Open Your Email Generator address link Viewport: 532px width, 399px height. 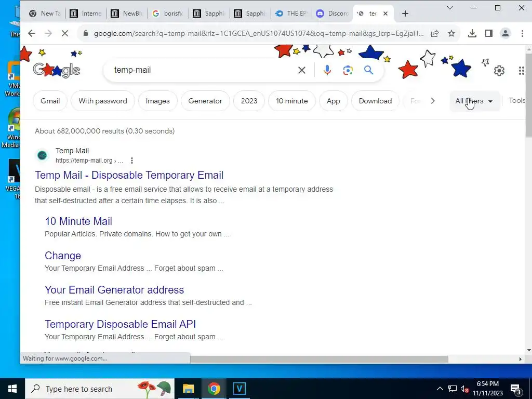(114, 290)
